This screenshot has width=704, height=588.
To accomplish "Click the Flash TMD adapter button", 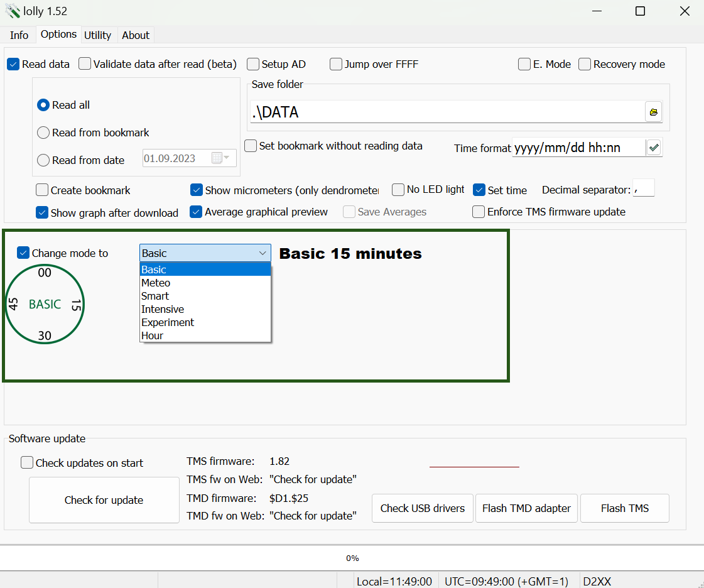I will (526, 508).
